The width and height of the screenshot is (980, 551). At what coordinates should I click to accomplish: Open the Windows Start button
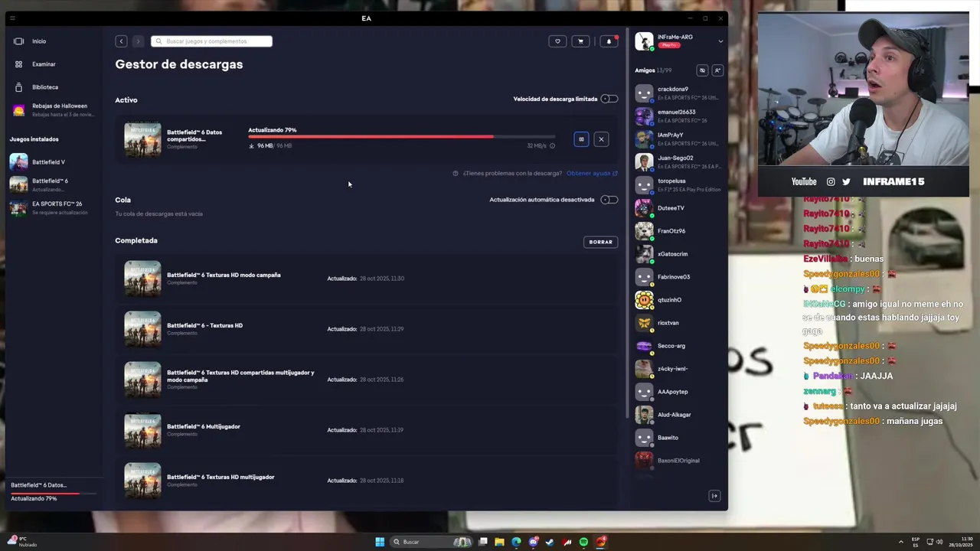pos(380,542)
